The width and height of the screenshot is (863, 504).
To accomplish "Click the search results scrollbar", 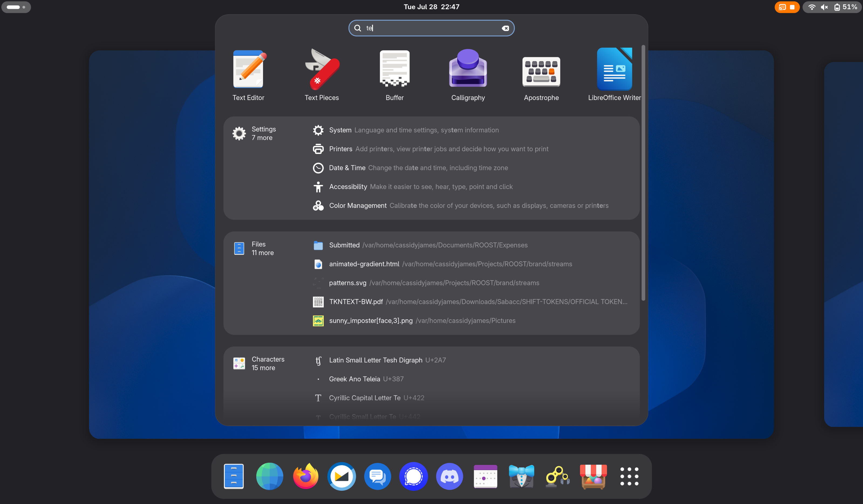I will pyautogui.click(x=643, y=173).
